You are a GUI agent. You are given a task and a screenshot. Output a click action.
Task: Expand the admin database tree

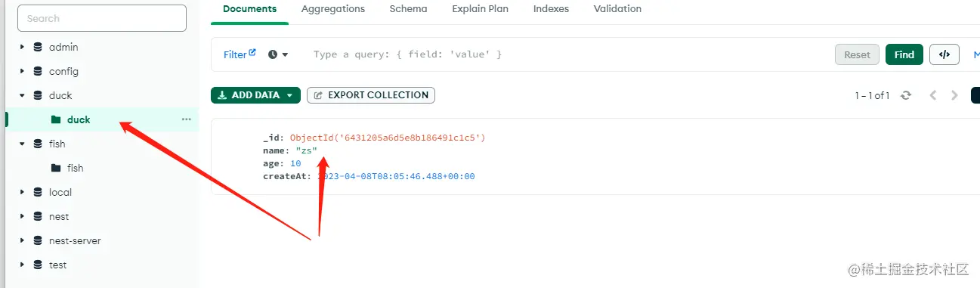tap(22, 47)
